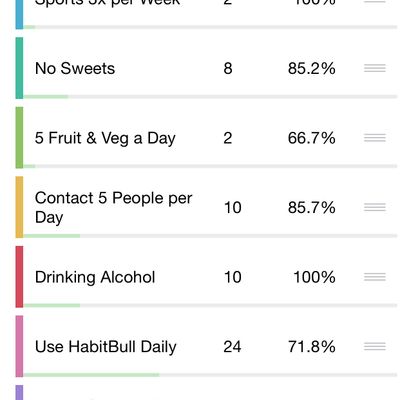Tap reorder handle for Drinking Alcohol
Image resolution: width=400 pixels, height=400 pixels.
(x=375, y=277)
